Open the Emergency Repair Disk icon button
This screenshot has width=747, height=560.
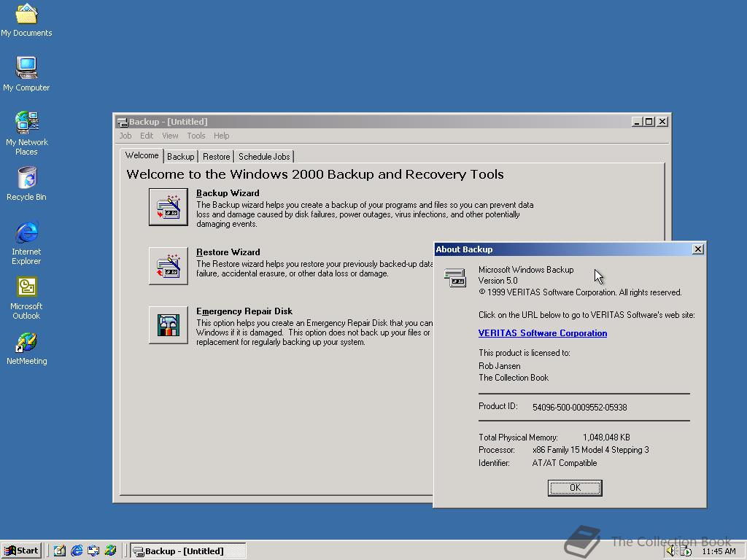tap(169, 324)
